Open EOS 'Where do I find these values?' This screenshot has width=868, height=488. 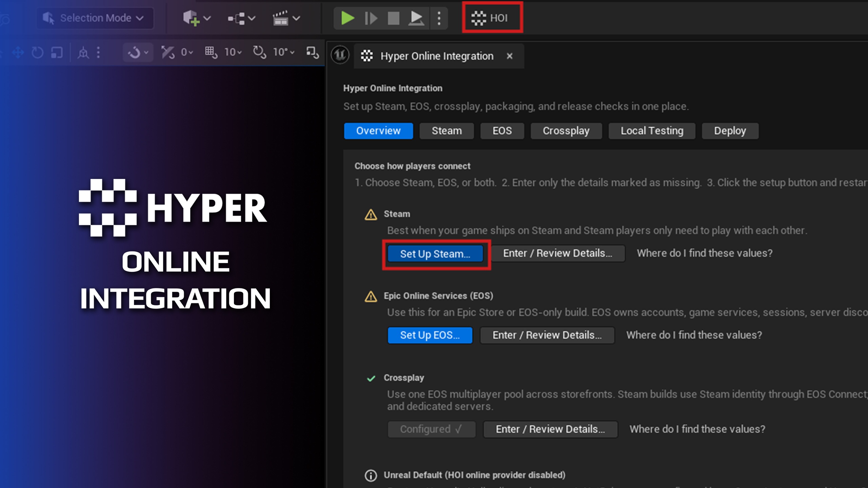[694, 335]
